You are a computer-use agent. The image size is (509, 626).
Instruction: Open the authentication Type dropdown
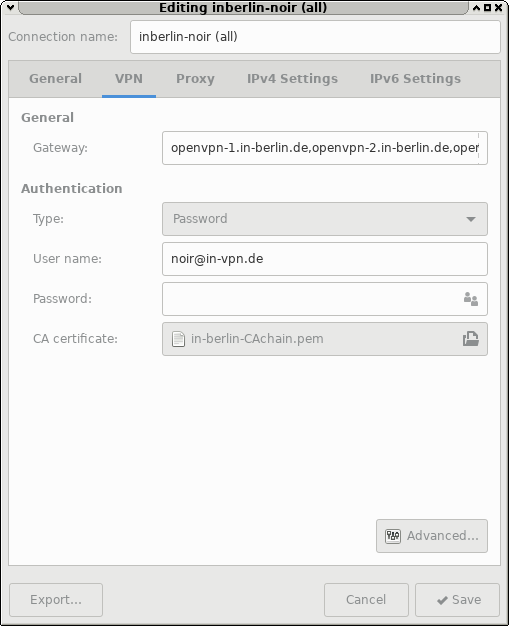tap(325, 219)
